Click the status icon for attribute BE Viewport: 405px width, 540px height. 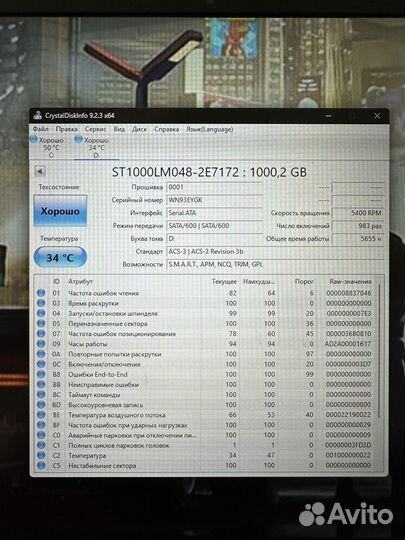click(x=41, y=415)
